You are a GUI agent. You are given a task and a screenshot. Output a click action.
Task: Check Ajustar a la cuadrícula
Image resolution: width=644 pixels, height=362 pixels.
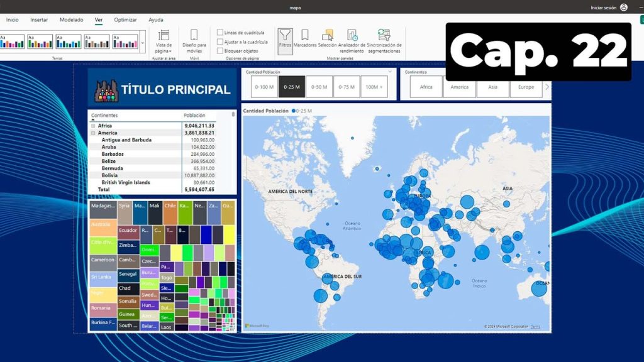click(220, 41)
